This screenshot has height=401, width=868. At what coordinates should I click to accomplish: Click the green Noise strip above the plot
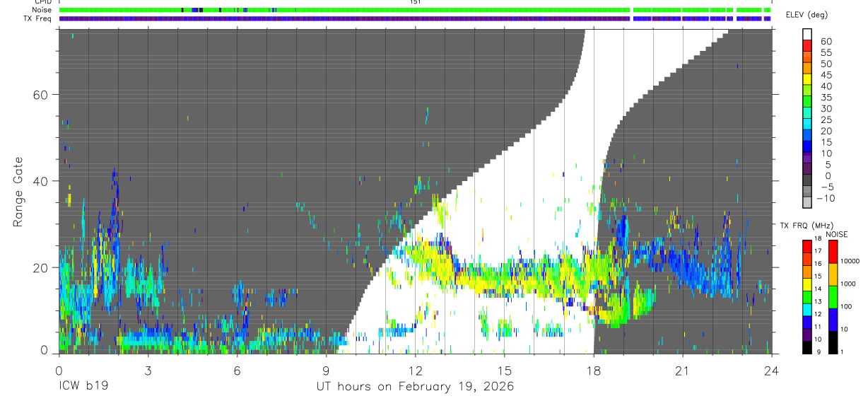tap(415, 10)
